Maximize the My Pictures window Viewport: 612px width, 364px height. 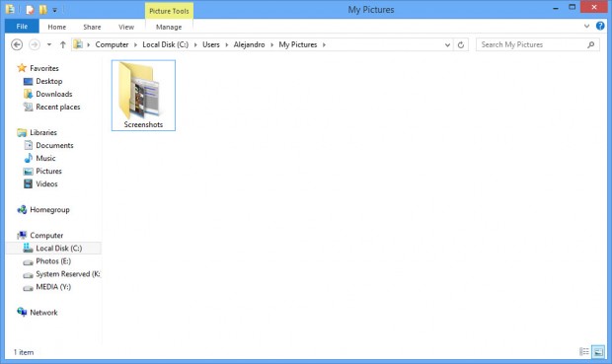click(572, 8)
